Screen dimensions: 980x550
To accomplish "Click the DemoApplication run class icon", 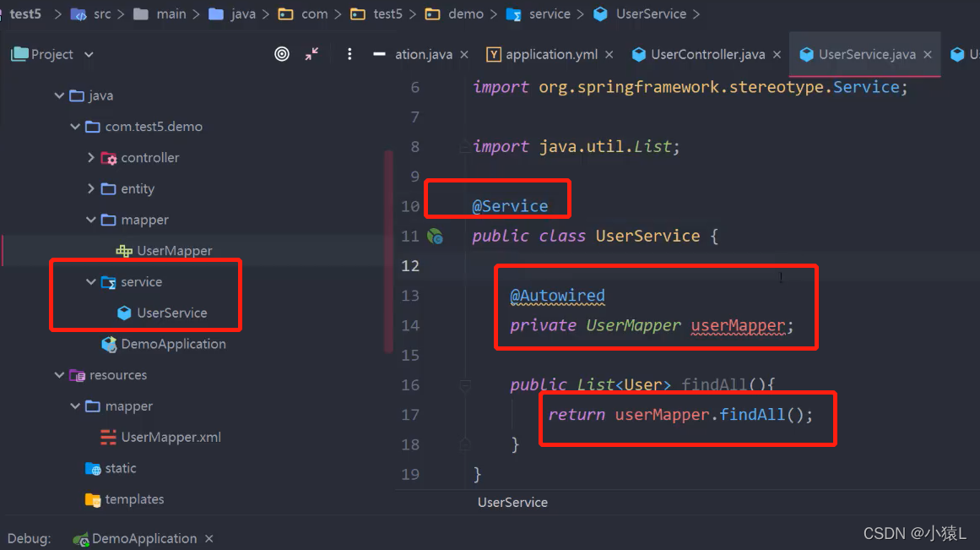I will pos(109,344).
